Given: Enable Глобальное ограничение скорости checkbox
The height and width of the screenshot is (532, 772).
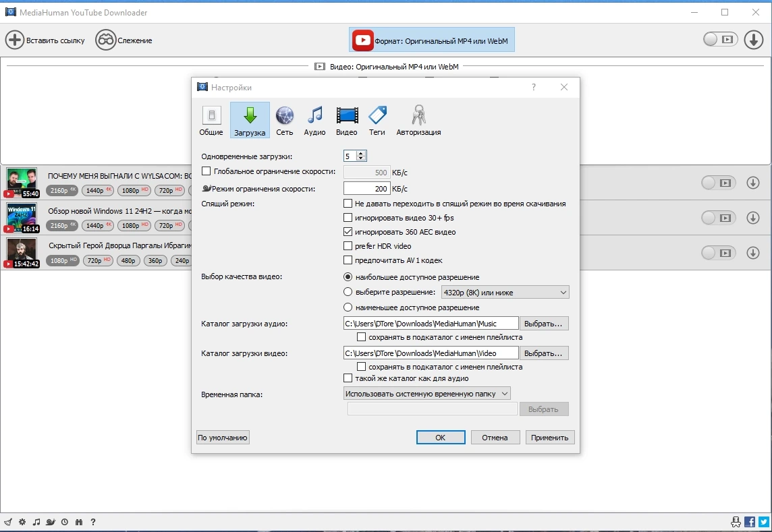Looking at the screenshot, I should [206, 171].
